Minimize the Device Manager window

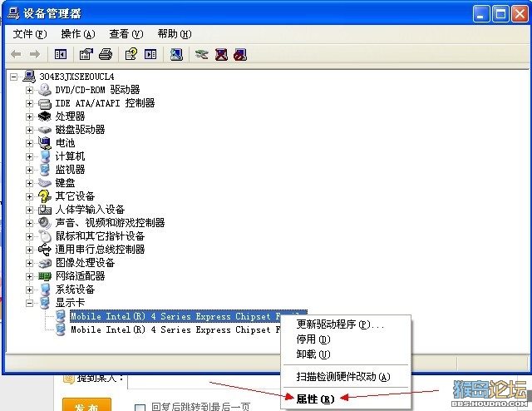pyautogui.click(x=481, y=14)
